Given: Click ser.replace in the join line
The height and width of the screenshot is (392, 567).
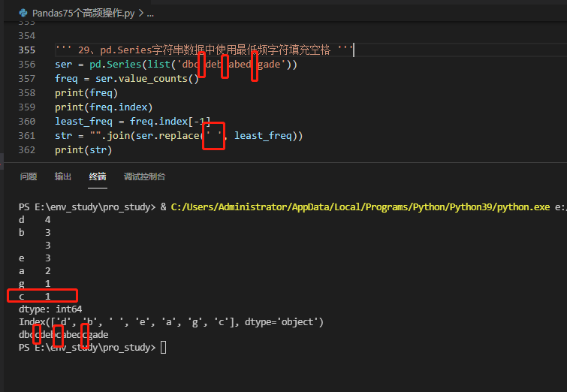Looking at the screenshot, I should [167, 136].
